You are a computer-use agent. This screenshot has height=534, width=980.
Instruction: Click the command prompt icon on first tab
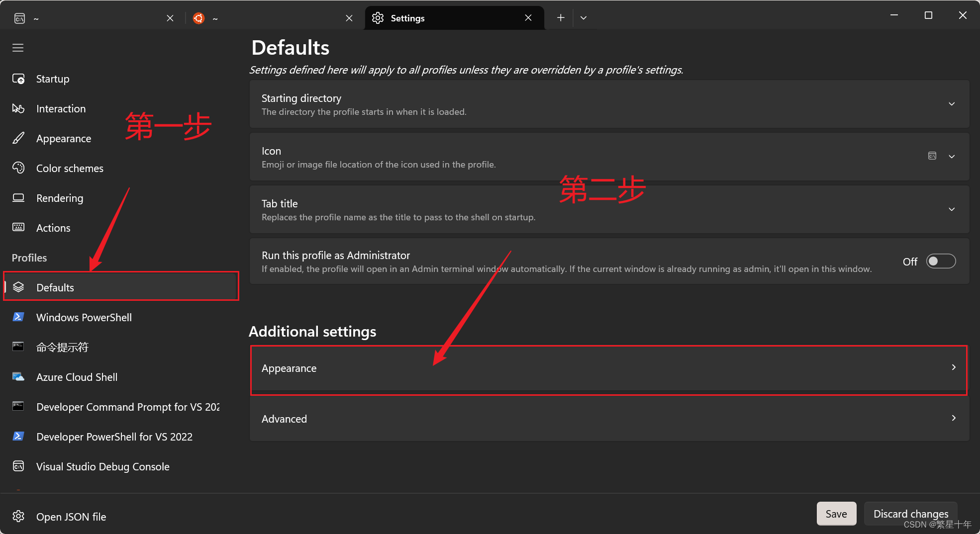click(x=19, y=18)
